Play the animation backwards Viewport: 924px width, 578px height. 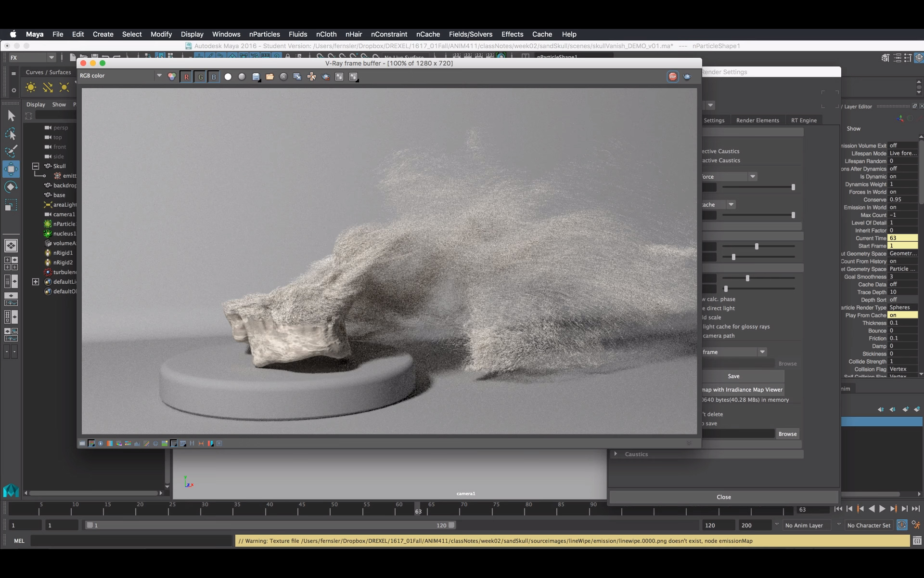pyautogui.click(x=871, y=509)
